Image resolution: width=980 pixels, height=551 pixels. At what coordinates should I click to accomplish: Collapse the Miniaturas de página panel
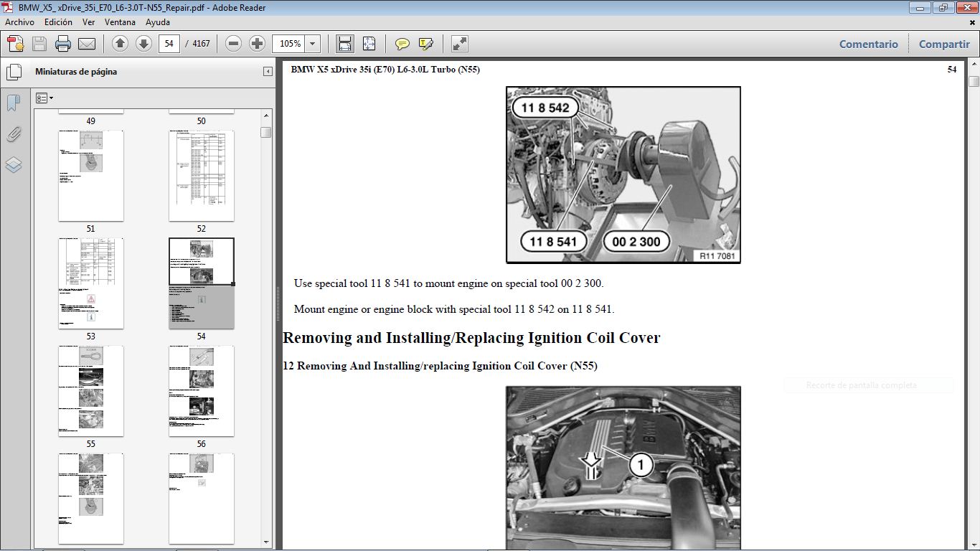268,72
